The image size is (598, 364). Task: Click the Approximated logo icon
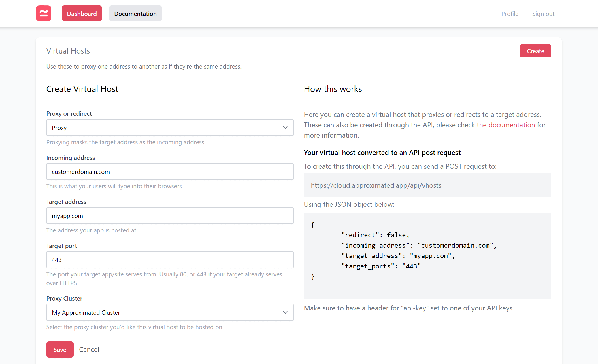pos(44,13)
